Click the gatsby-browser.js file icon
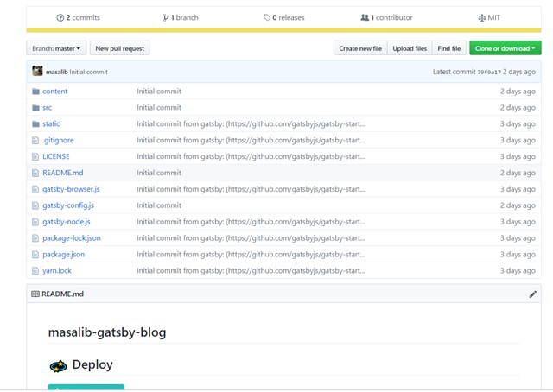The height and width of the screenshot is (392, 553). pyautogui.click(x=35, y=189)
